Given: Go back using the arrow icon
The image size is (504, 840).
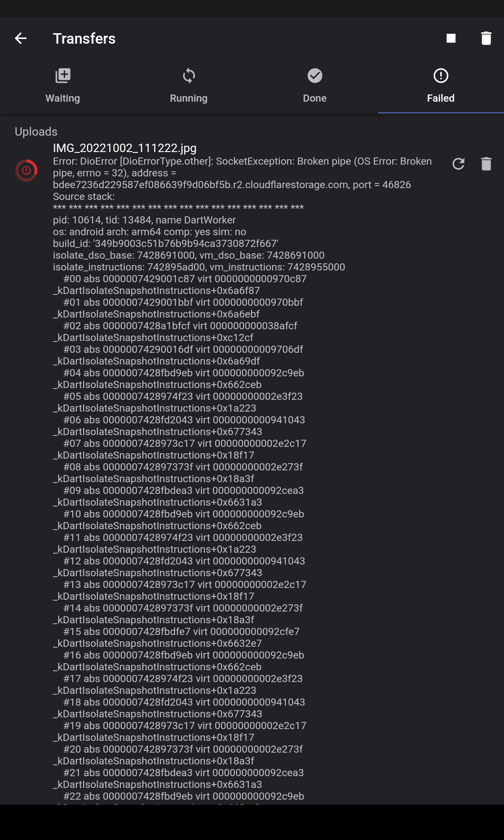Looking at the screenshot, I should coord(21,38).
